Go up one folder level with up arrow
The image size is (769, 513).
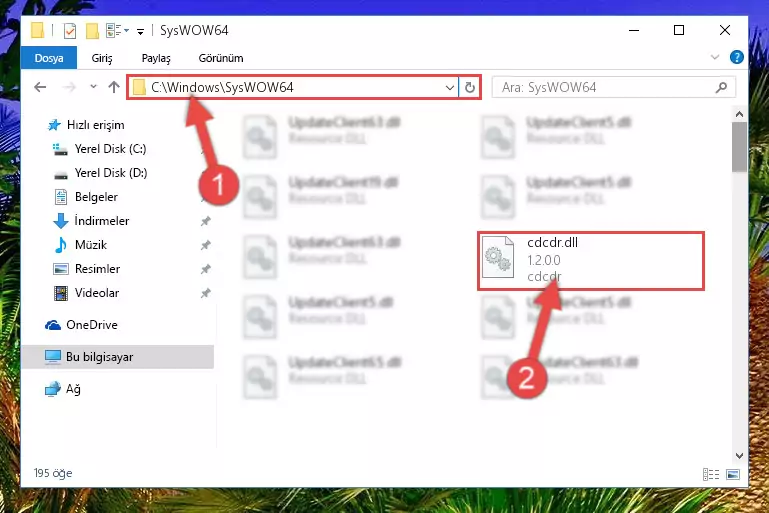[x=114, y=87]
